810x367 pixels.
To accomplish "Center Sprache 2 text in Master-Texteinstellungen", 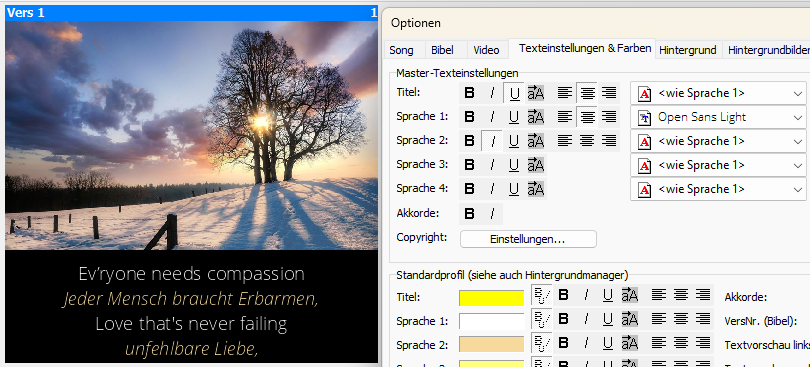I will coord(587,141).
